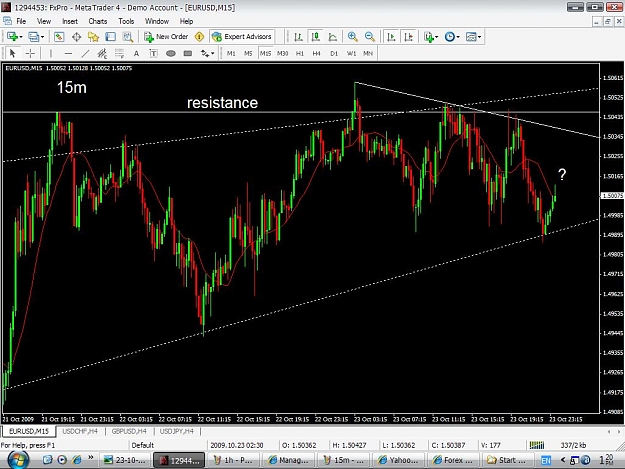Open the Periods clock icon

[x=450, y=37]
